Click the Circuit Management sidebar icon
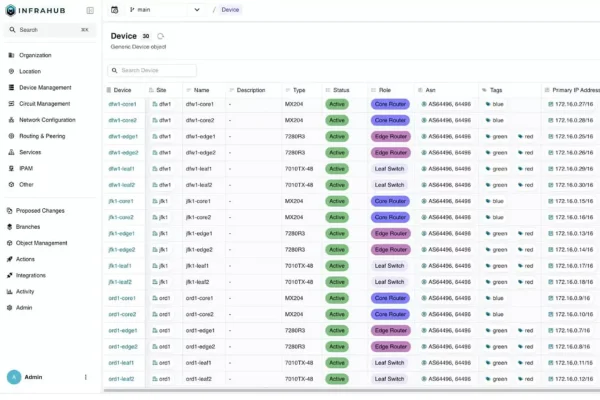Screen dimensions: 600x400 11,103
